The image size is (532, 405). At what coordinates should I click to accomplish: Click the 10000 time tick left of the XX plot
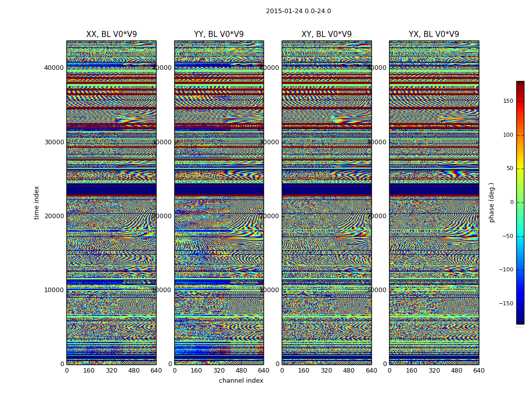pos(54,290)
